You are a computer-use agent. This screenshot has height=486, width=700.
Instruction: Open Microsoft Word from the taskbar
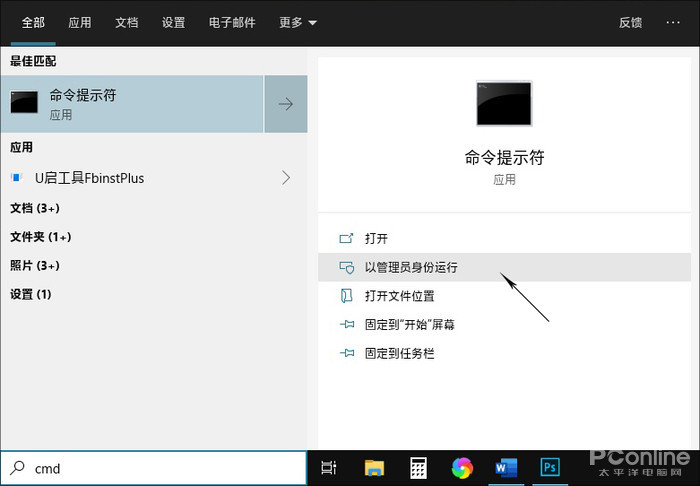(x=506, y=468)
